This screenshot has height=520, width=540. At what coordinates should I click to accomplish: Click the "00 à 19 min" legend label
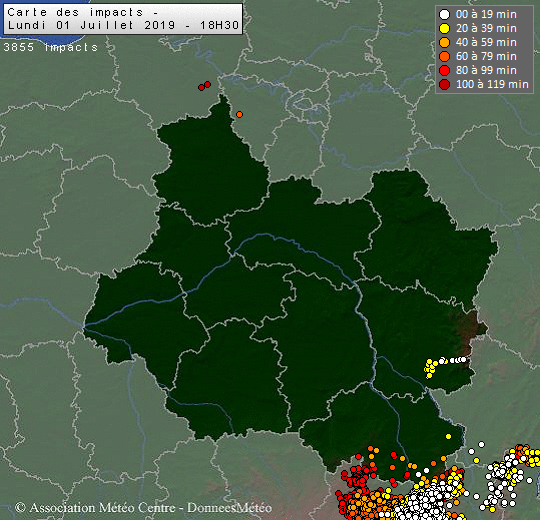pyautogui.click(x=486, y=14)
